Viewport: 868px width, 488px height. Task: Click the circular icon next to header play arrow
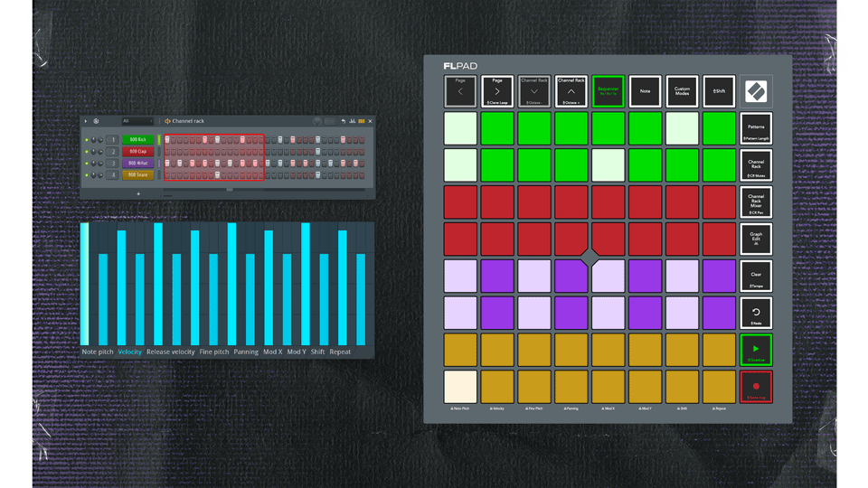point(97,121)
